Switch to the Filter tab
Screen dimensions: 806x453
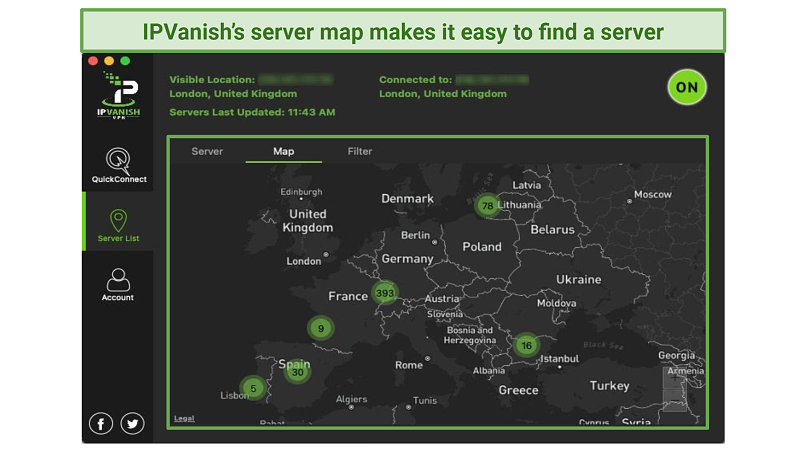click(x=360, y=151)
